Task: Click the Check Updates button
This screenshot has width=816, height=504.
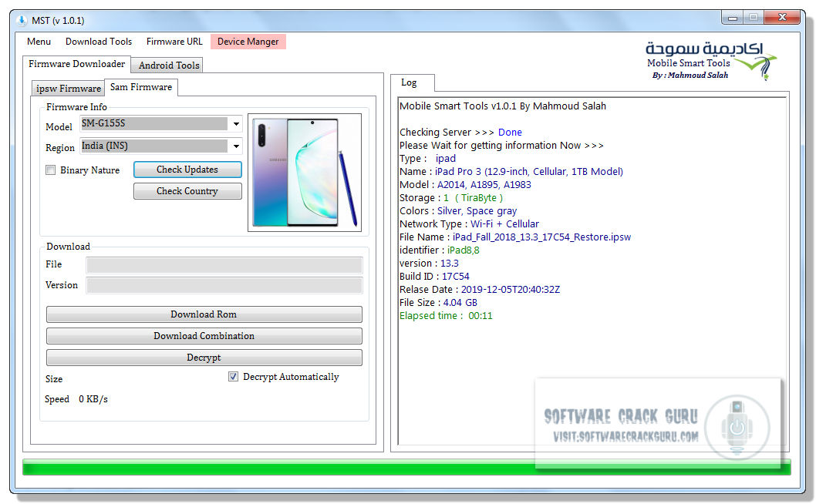Action: (187, 170)
